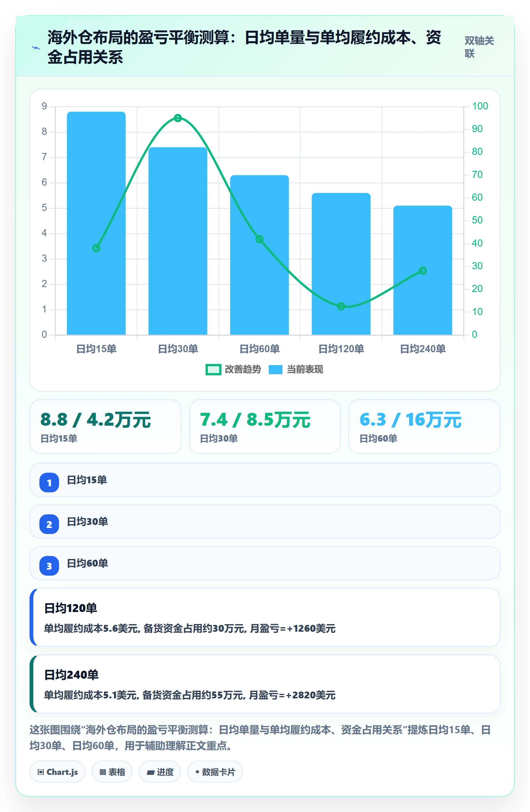The width and height of the screenshot is (530, 812).
Task: Select list row 日均15单
Action: [x=265, y=480]
